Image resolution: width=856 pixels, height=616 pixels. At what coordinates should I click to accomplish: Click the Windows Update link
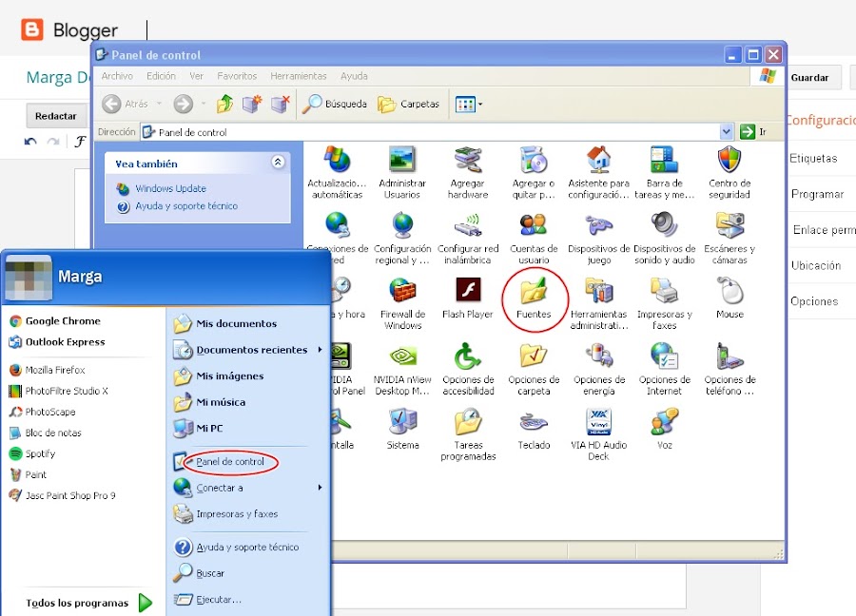point(170,188)
